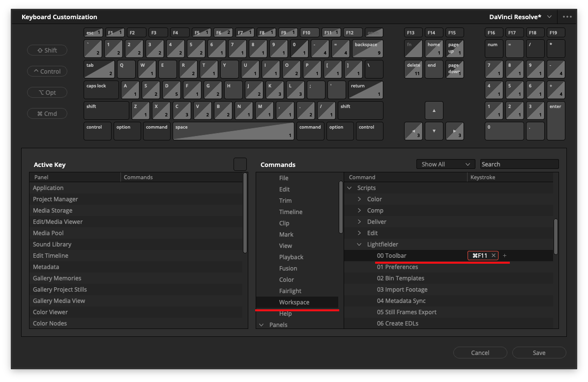Open the DaVinci Resolve preset dropdown
Viewport: 588px width, 382px height.
521,17
